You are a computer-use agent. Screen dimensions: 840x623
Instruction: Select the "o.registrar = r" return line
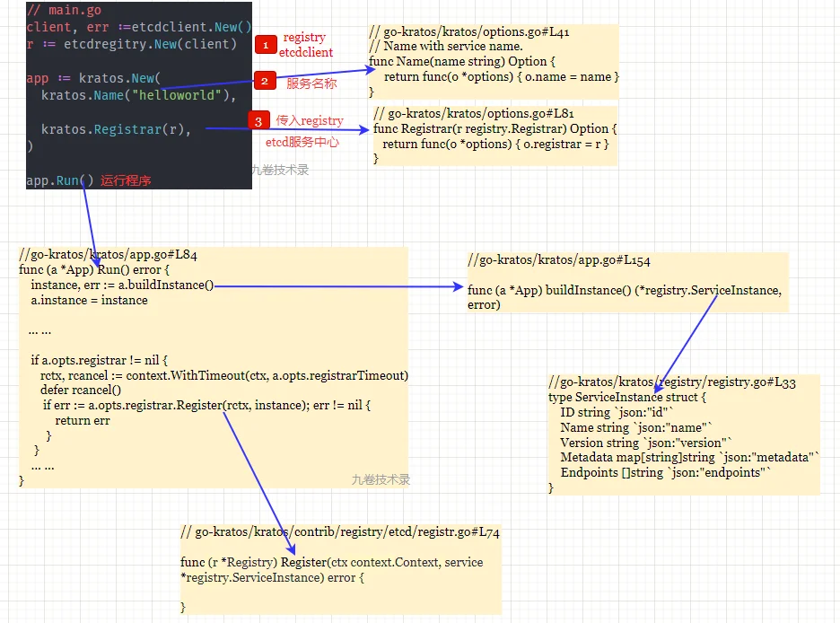pyautogui.click(x=495, y=145)
